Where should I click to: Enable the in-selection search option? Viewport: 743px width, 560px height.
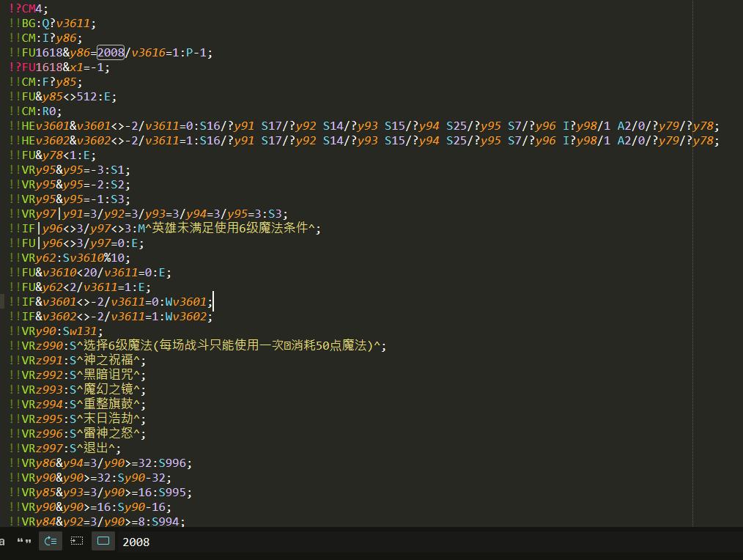(x=77, y=542)
